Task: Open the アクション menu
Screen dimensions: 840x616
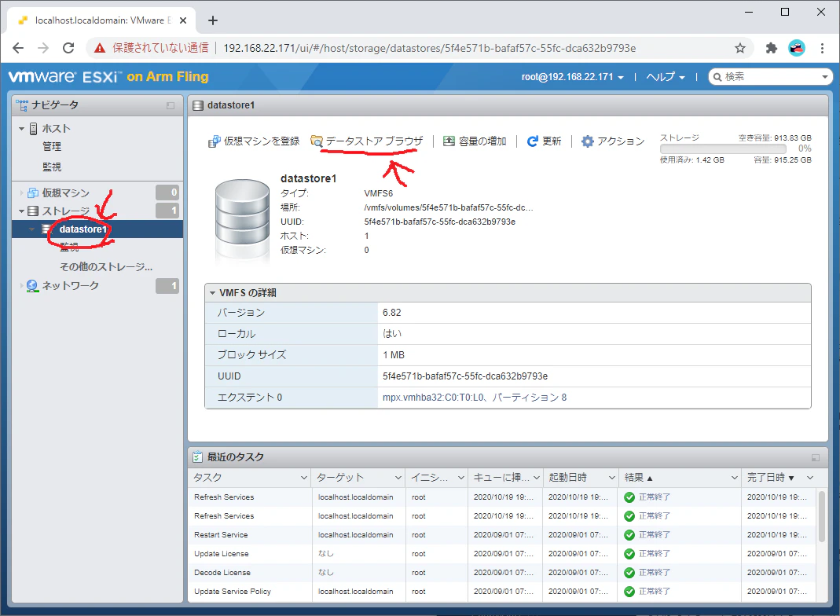Action: tap(614, 141)
